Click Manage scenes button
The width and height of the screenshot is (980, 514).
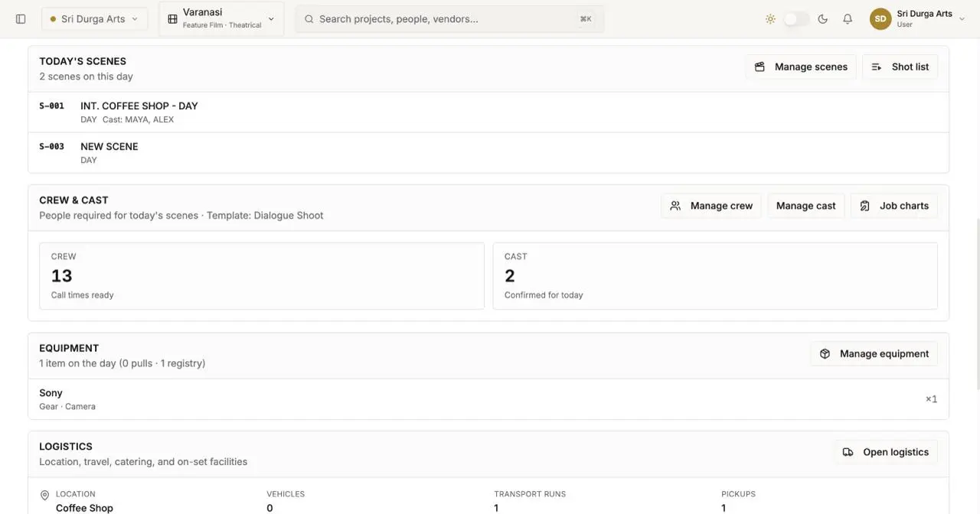point(801,67)
